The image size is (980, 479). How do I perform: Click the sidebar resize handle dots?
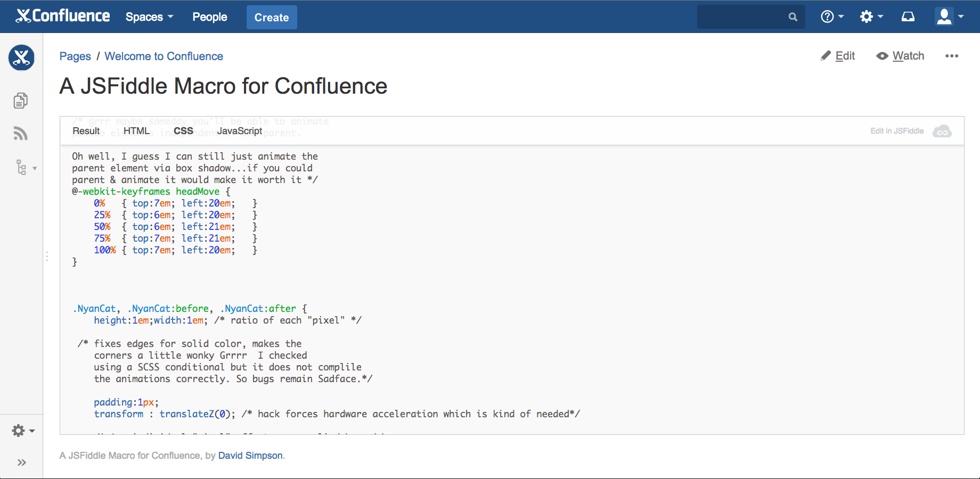point(47,257)
